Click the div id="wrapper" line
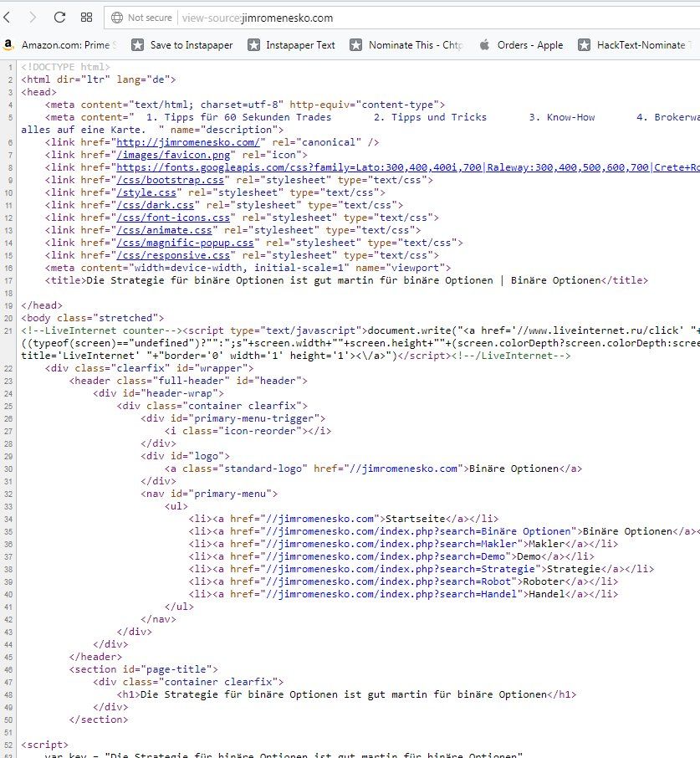 (149, 368)
